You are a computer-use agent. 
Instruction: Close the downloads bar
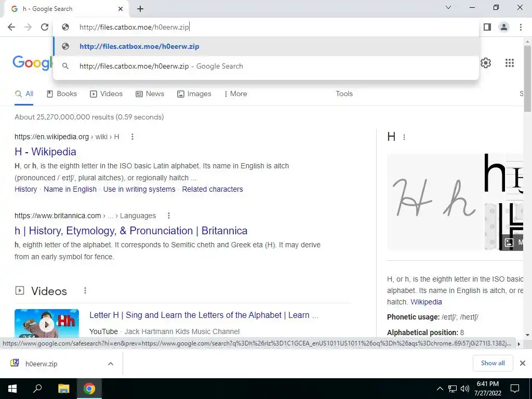[x=523, y=363]
